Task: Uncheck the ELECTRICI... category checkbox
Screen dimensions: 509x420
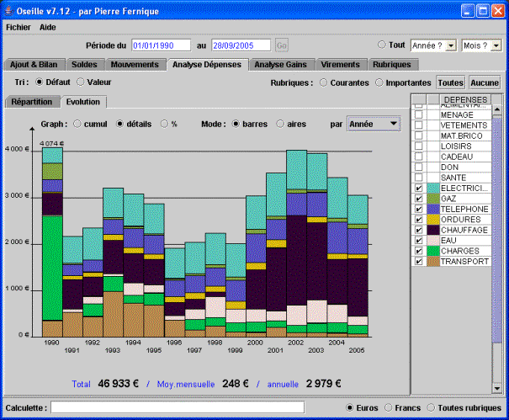Action: point(419,188)
